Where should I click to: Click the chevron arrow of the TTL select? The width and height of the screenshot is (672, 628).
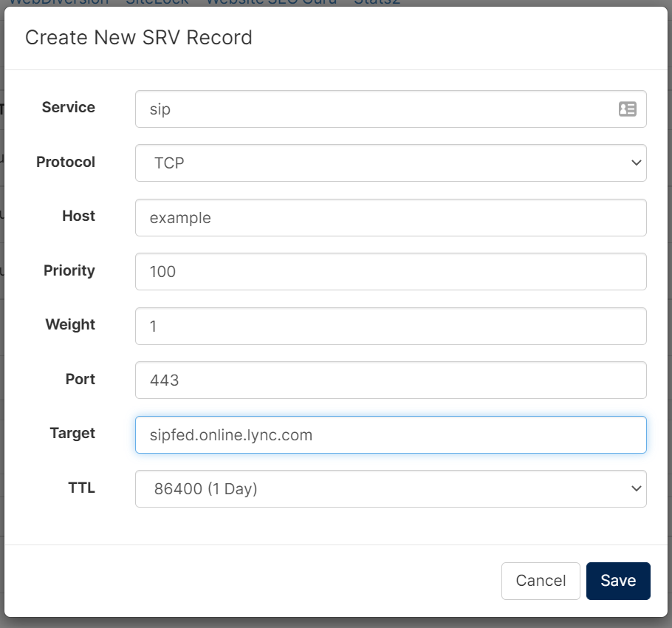636,488
